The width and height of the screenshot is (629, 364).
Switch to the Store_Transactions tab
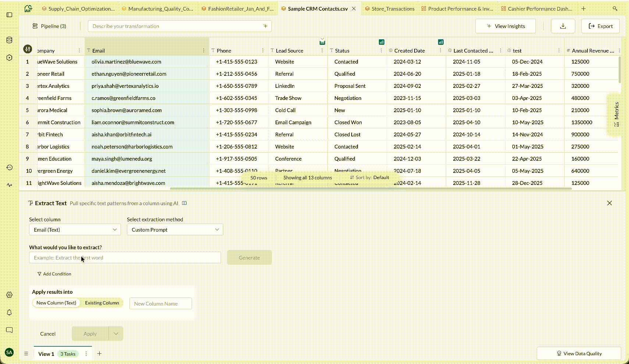[x=389, y=9]
